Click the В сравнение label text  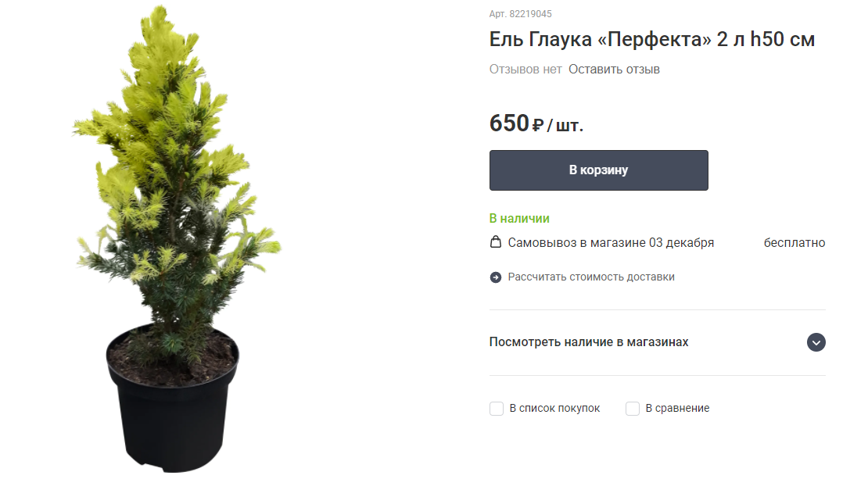pos(677,408)
